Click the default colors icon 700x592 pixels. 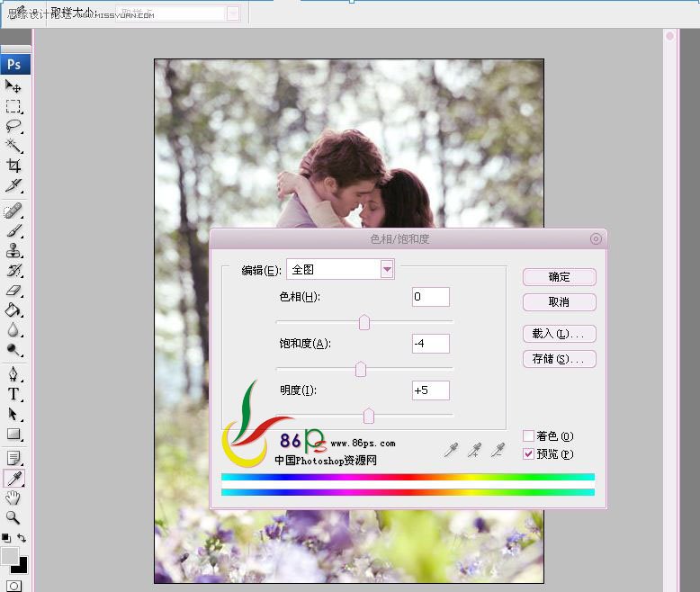pos(5,538)
